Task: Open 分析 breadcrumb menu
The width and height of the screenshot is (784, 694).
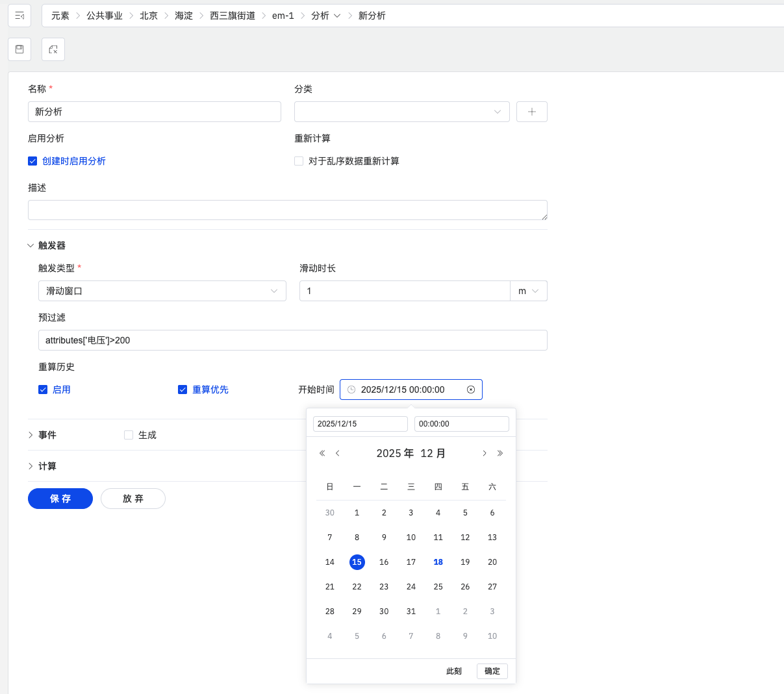Action: pos(325,16)
